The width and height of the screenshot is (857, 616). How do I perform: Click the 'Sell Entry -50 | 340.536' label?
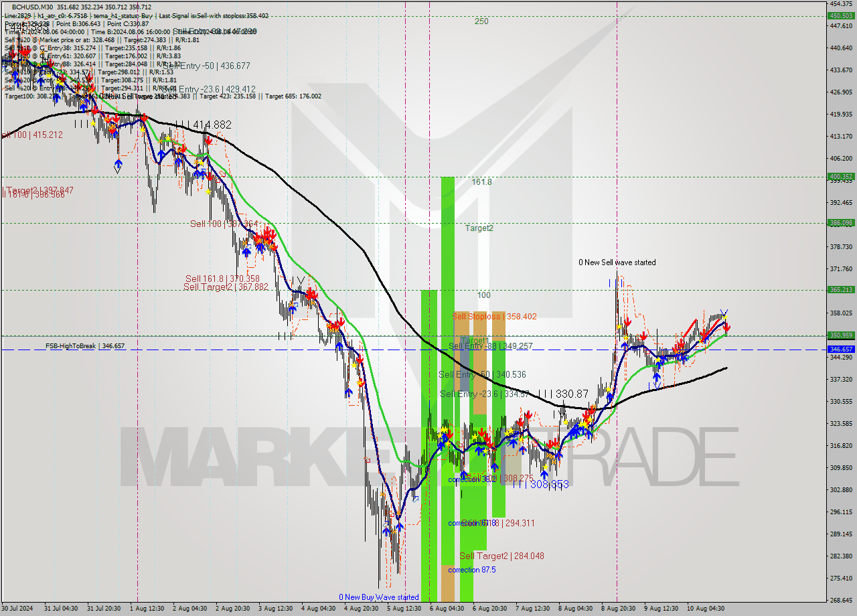click(482, 375)
